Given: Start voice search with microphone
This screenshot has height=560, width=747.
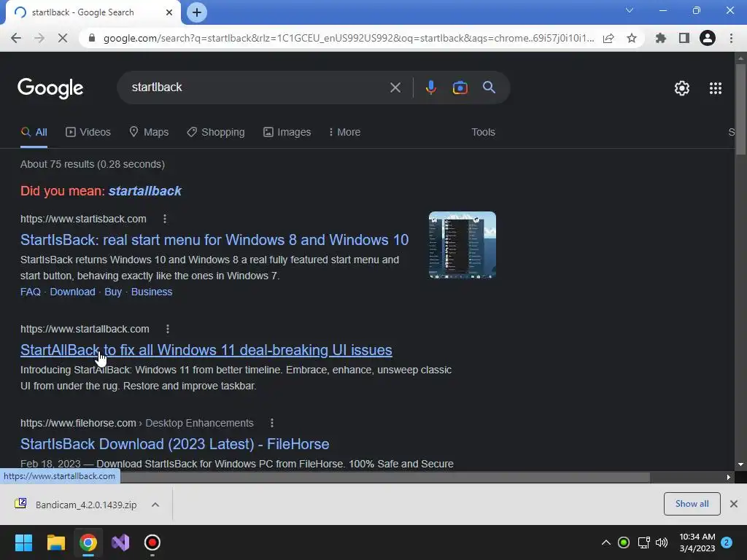Looking at the screenshot, I should tap(430, 87).
